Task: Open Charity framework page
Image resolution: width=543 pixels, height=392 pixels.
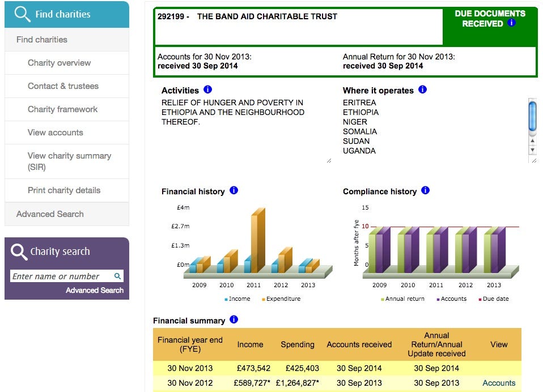Action: 67,109
